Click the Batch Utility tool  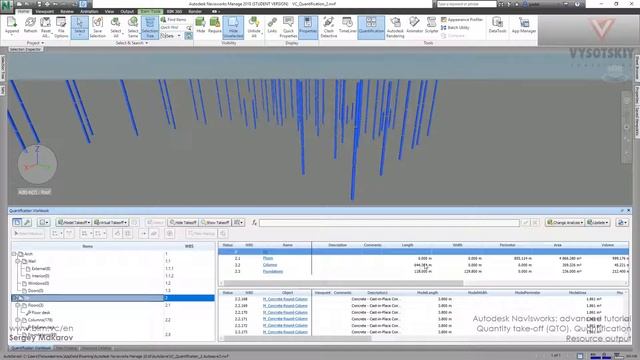click(x=455, y=27)
